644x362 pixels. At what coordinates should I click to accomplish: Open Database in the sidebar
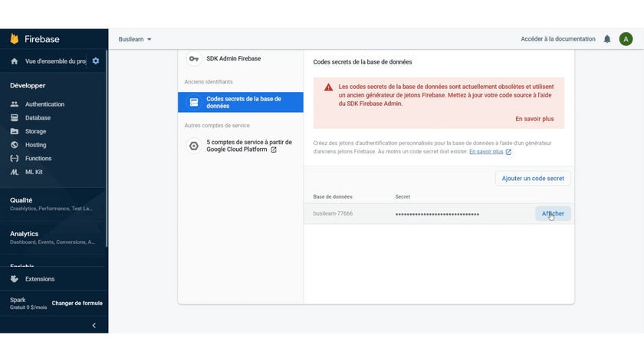(x=38, y=118)
